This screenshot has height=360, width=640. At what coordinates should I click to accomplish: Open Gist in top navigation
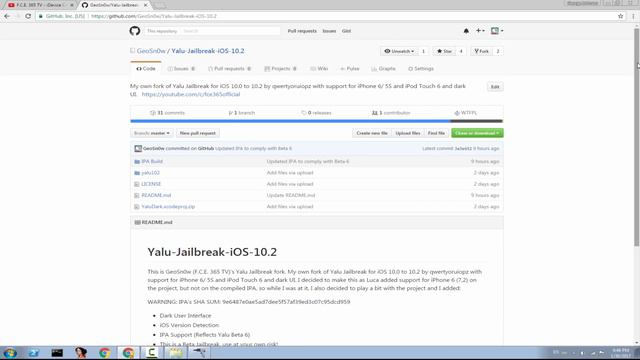point(346,31)
